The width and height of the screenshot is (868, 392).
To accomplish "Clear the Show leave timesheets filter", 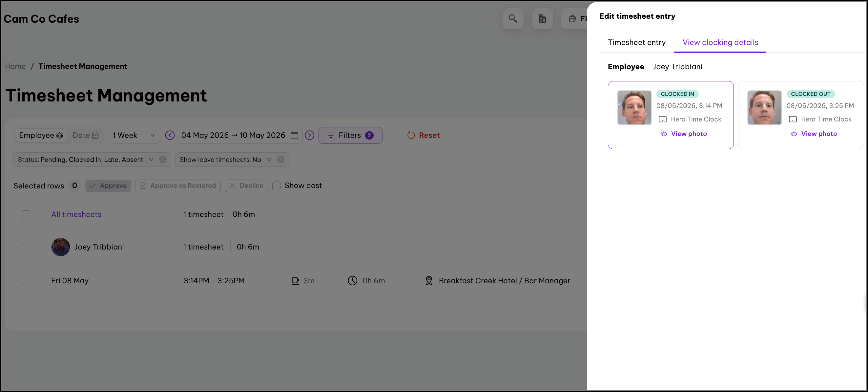I will [281, 160].
